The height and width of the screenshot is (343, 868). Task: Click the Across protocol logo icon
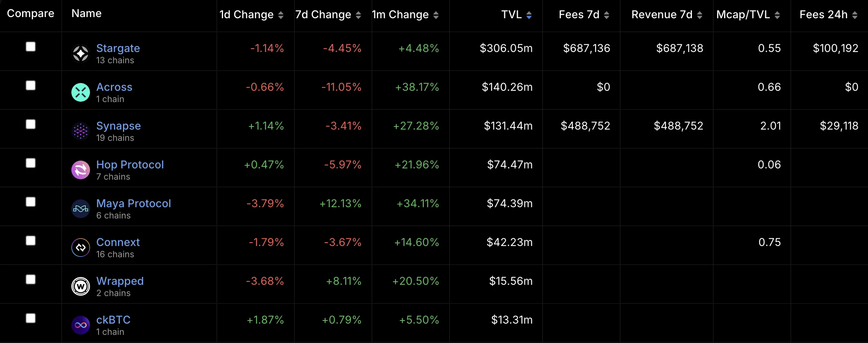(81, 92)
